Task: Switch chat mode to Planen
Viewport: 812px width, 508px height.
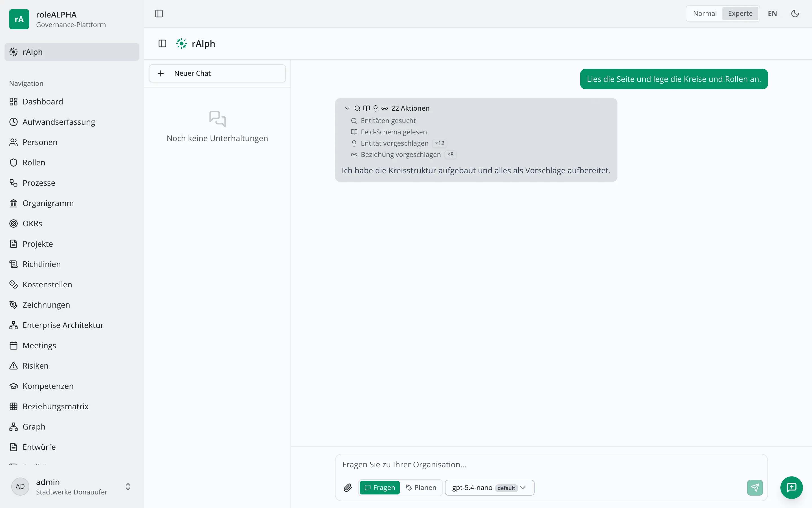Action: coord(421,487)
